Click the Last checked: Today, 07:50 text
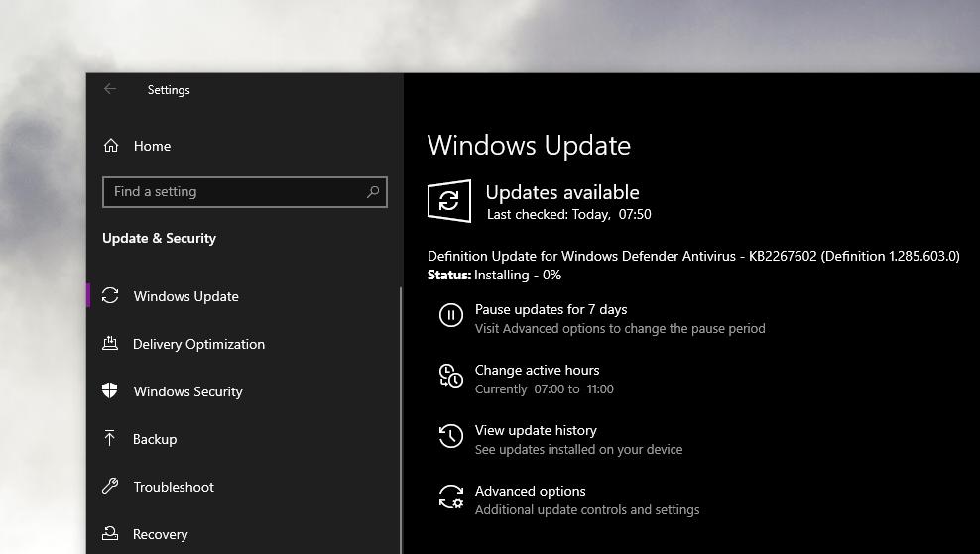This screenshot has width=980, height=554. tap(568, 214)
